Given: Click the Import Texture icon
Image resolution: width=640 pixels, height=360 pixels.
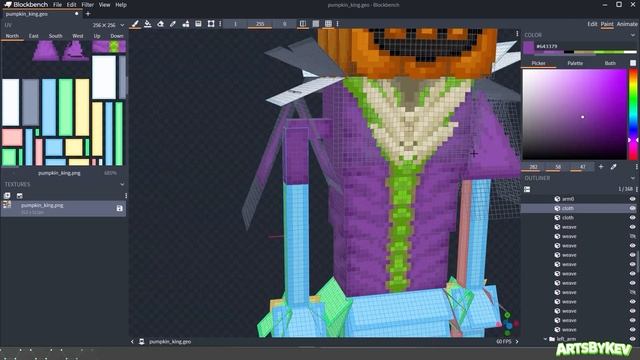Looking at the screenshot, I should point(7,196).
